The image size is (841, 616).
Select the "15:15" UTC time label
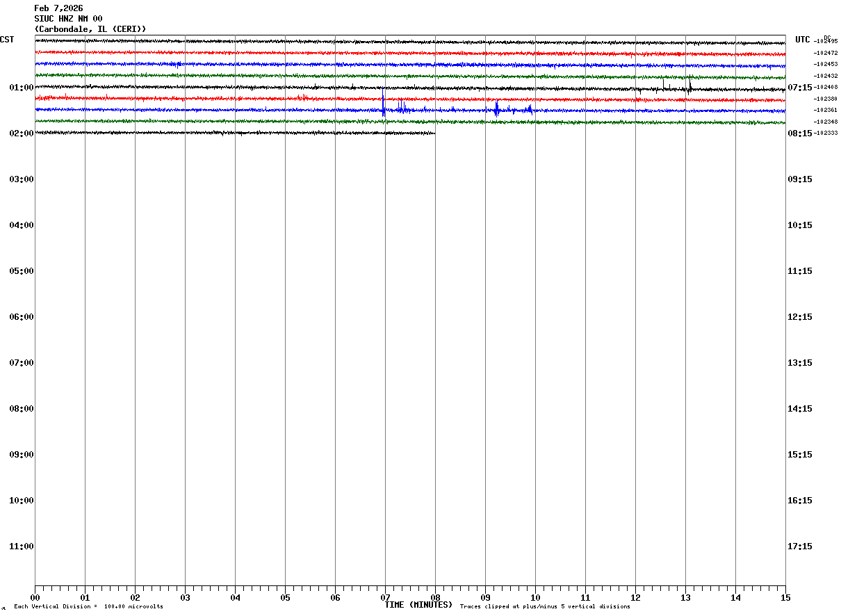coord(800,455)
